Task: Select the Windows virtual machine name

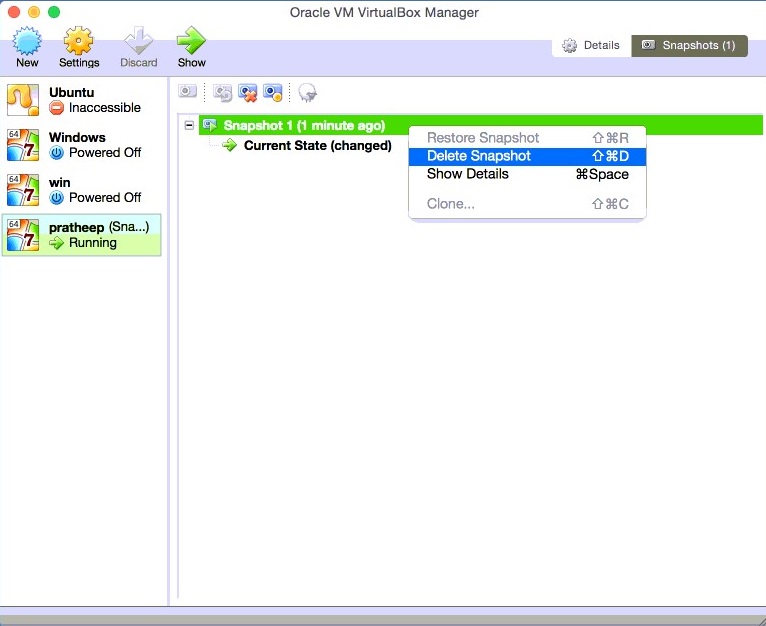Action: pos(77,137)
